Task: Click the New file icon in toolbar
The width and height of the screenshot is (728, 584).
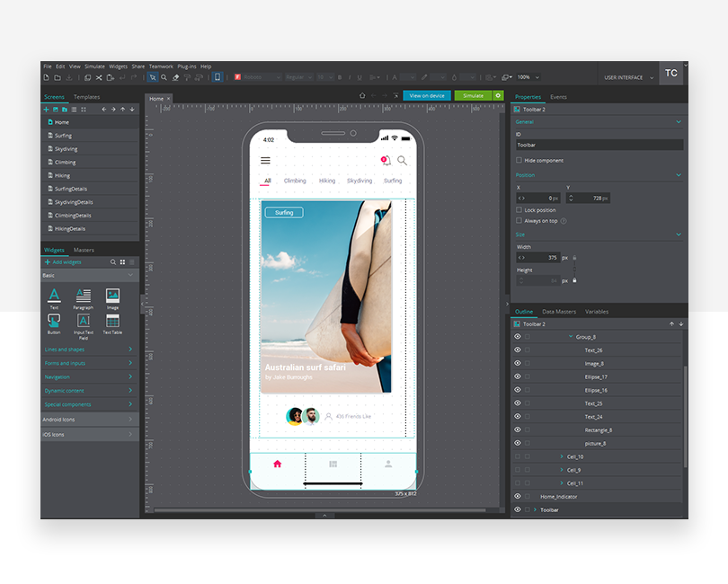Action: click(46, 77)
